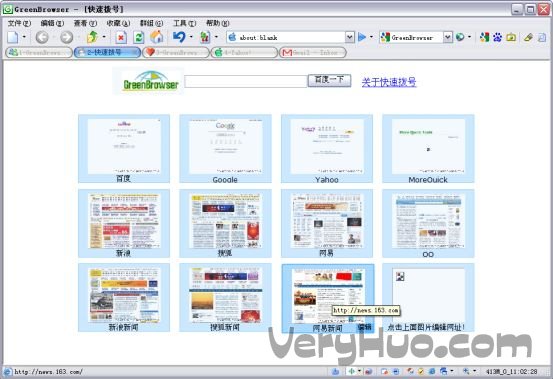Open the 新浪新闻 speed dial thumbnail
553x379 pixels.
(124, 295)
